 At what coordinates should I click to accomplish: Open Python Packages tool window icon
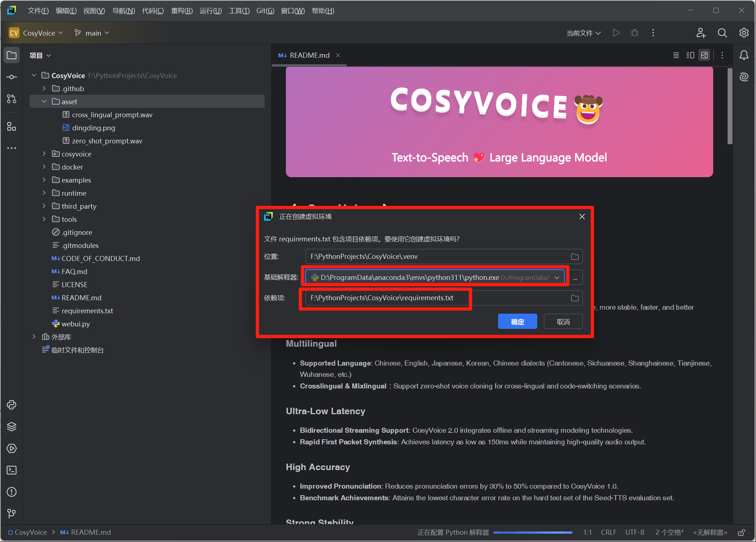(12, 427)
